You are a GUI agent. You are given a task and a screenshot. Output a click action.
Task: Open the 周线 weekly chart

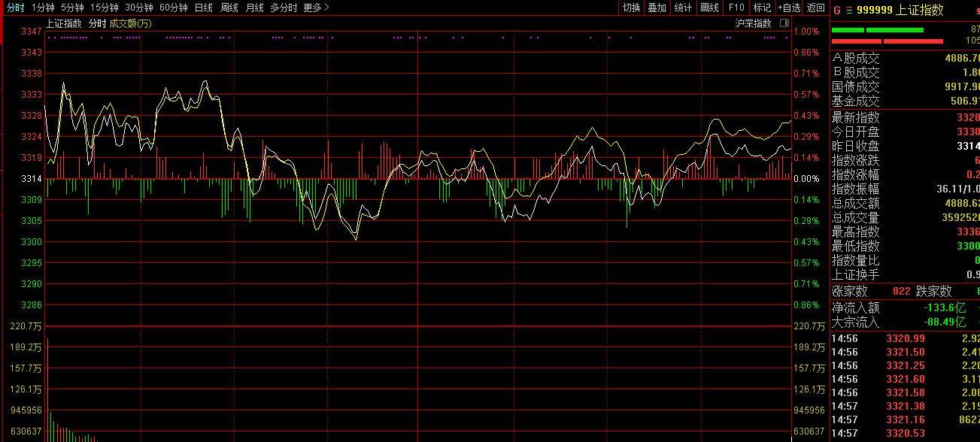[x=229, y=8]
